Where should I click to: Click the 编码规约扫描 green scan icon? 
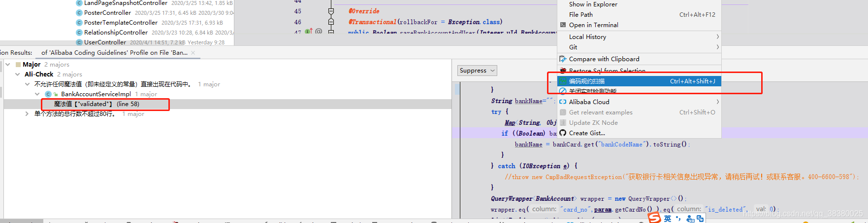(x=563, y=81)
